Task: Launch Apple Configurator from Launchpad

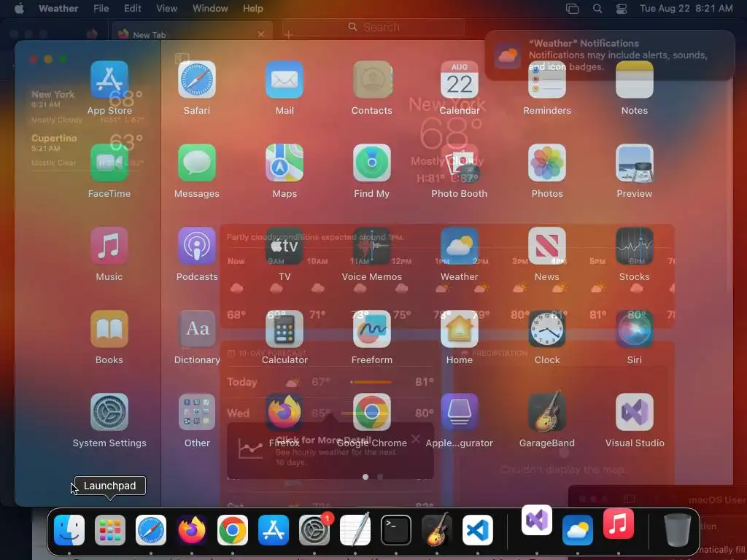Action: click(460, 412)
